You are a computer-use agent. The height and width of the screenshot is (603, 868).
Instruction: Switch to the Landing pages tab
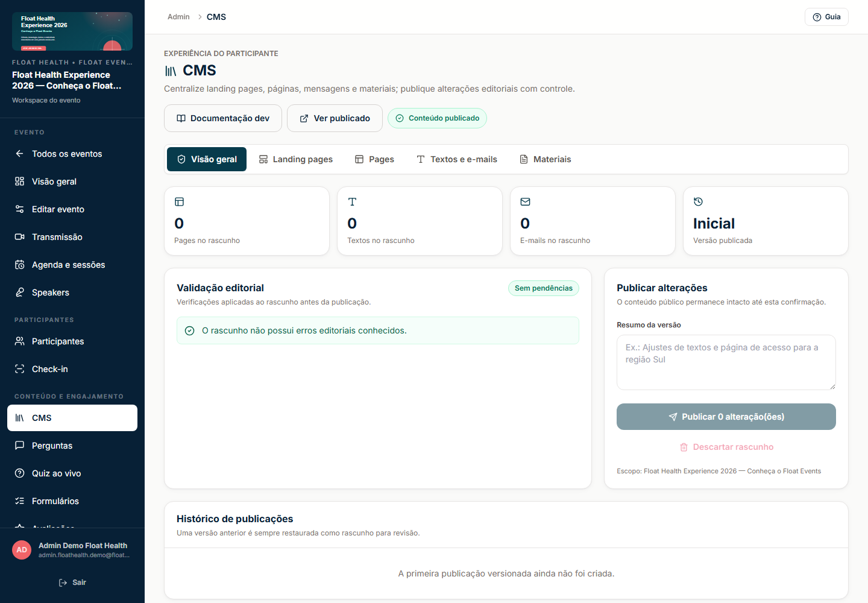coord(295,159)
